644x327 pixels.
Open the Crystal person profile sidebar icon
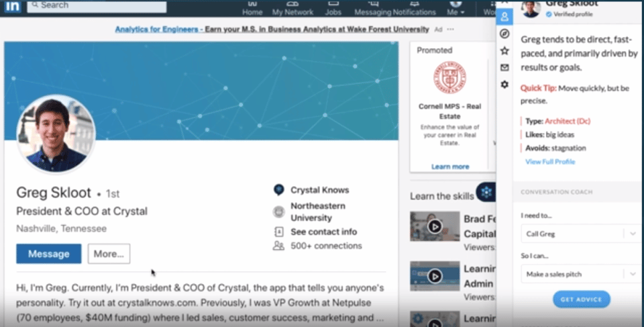(x=504, y=17)
